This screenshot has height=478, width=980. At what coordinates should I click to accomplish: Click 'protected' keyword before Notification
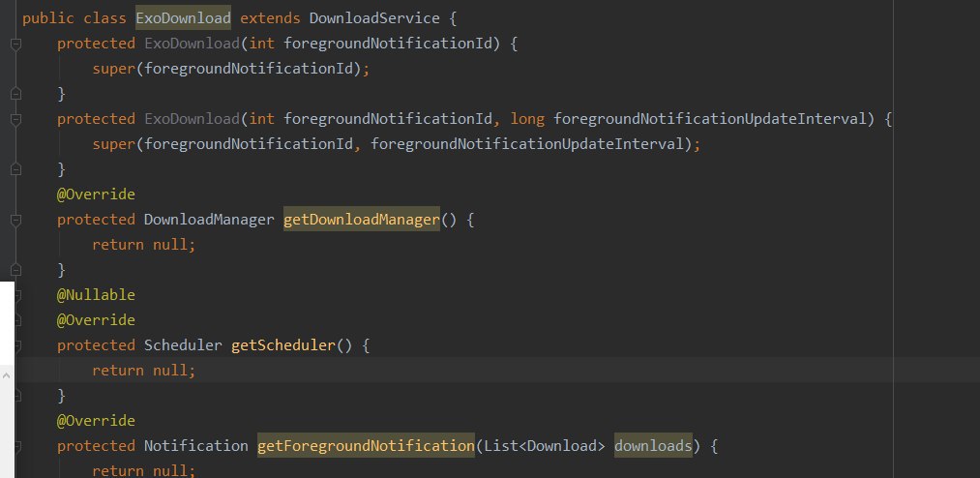tap(96, 446)
